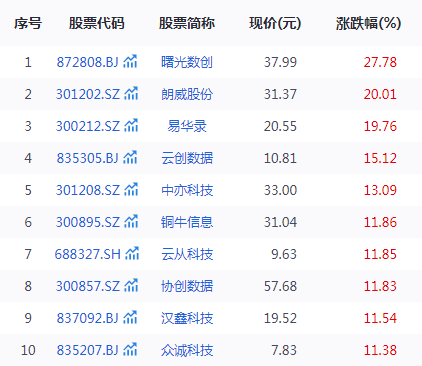Open stock code 300895.SZ
The width and height of the screenshot is (422, 366).
(88, 222)
